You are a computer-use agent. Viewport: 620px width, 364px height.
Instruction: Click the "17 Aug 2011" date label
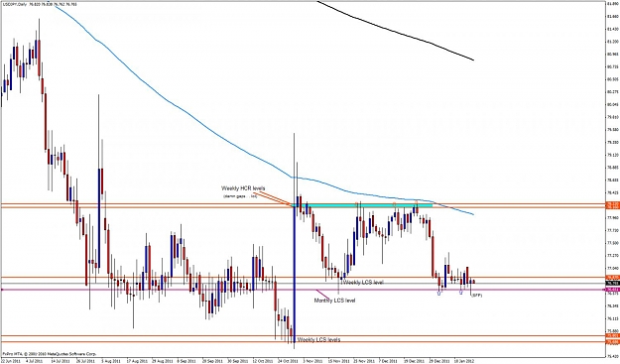point(137,361)
